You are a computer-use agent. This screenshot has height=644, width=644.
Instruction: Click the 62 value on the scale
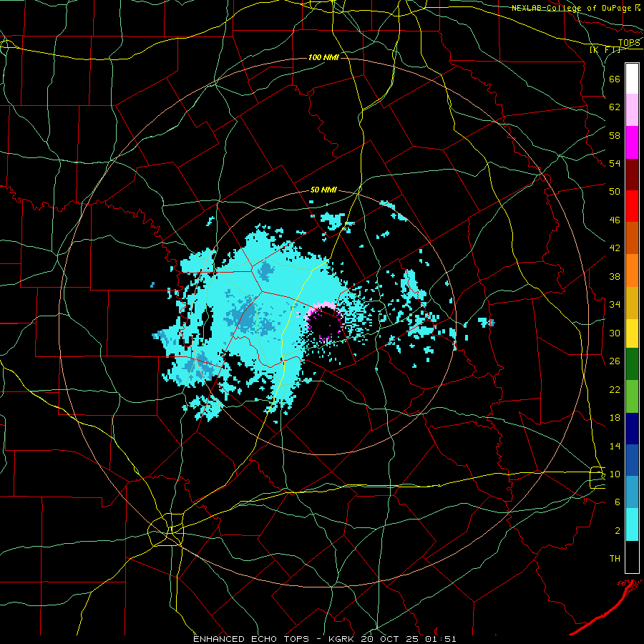pos(615,107)
